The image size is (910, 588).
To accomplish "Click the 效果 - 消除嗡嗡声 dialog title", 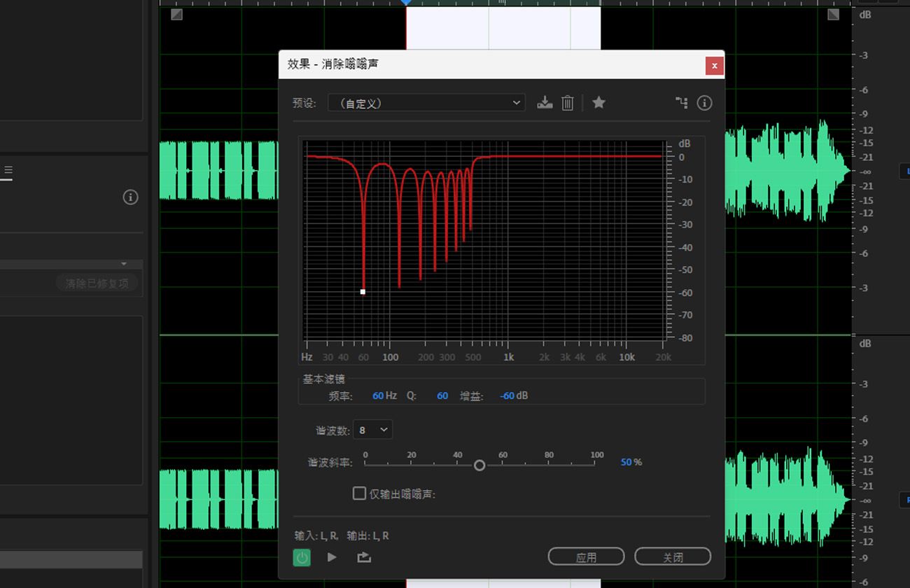I will pyautogui.click(x=333, y=64).
